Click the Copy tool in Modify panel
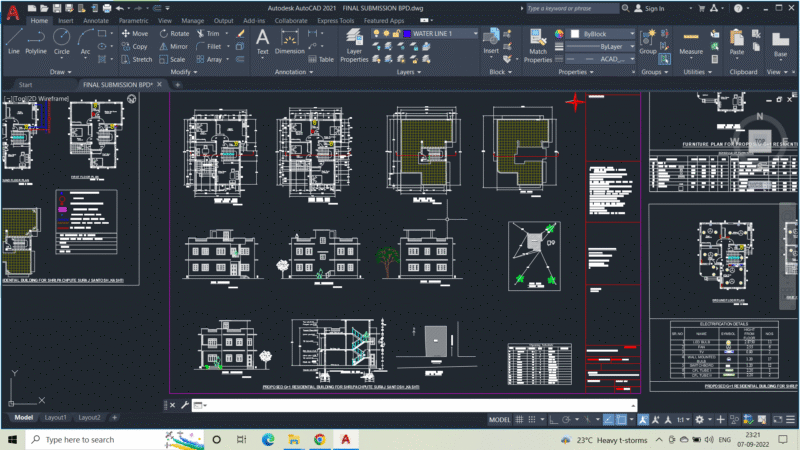Viewport: 800px width, 450px height. (135, 46)
